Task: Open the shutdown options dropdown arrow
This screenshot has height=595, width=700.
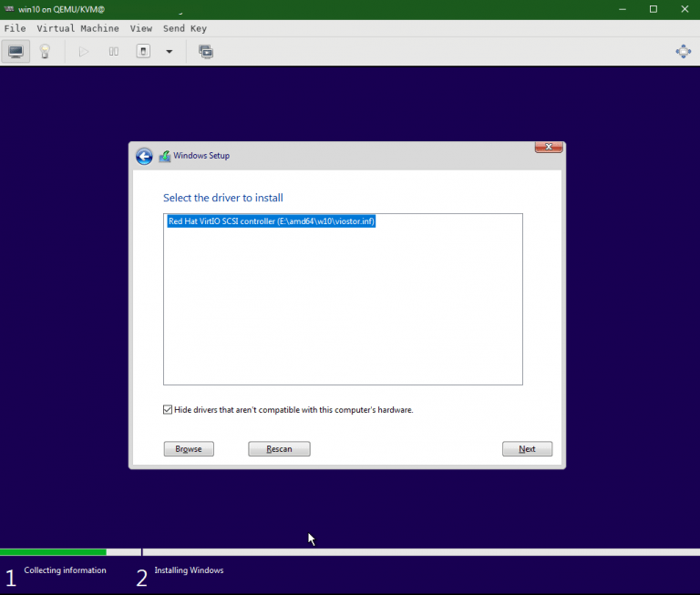Action: coord(170,52)
